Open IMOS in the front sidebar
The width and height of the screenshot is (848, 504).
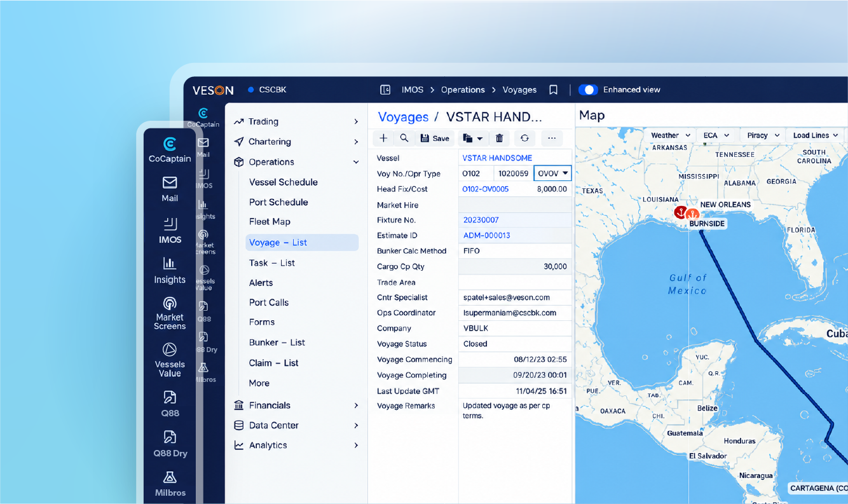[170, 231]
